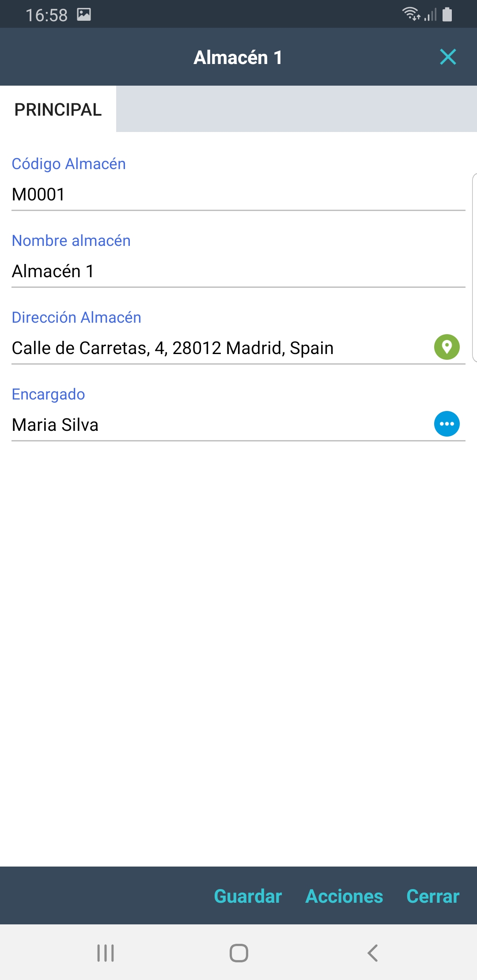Tap the mobile signal strength icon
The width and height of the screenshot is (477, 980).
(431, 15)
